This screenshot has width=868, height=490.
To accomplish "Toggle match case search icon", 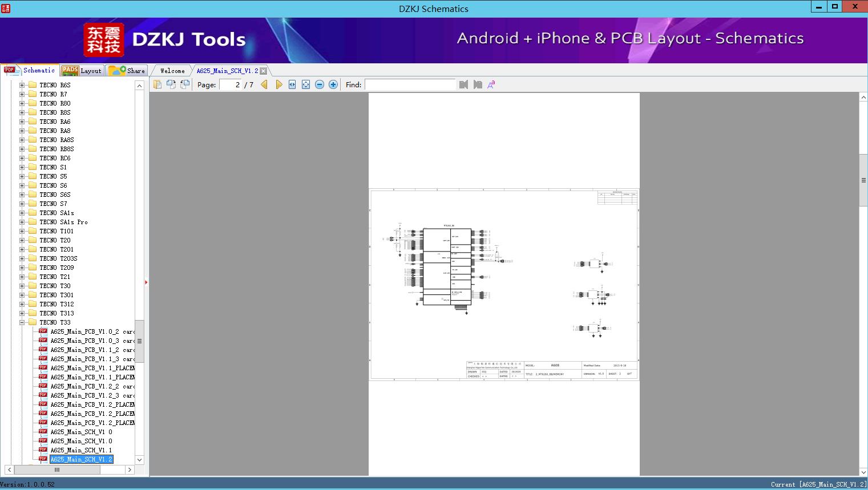I will (491, 84).
